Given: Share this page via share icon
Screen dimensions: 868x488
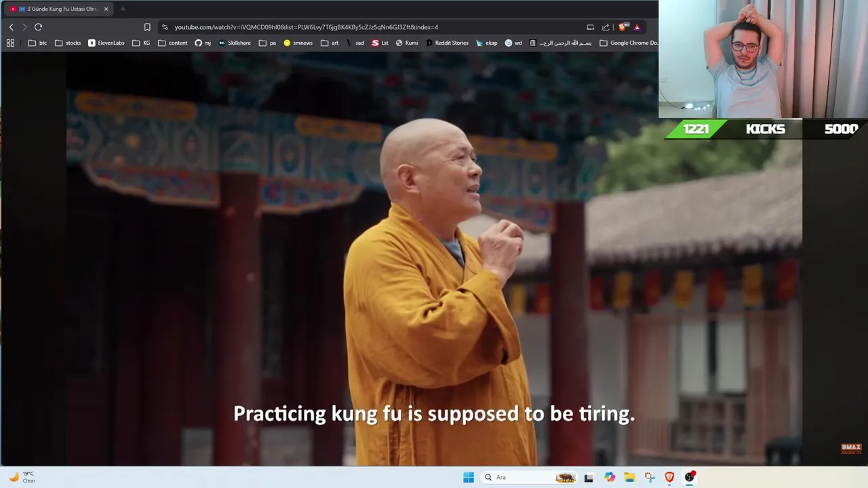Looking at the screenshot, I should pos(606,27).
